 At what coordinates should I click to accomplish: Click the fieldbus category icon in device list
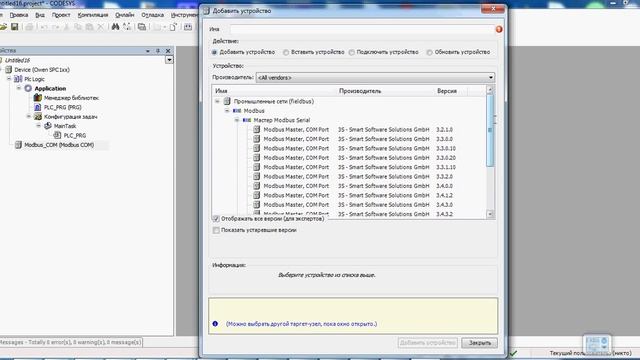227,101
